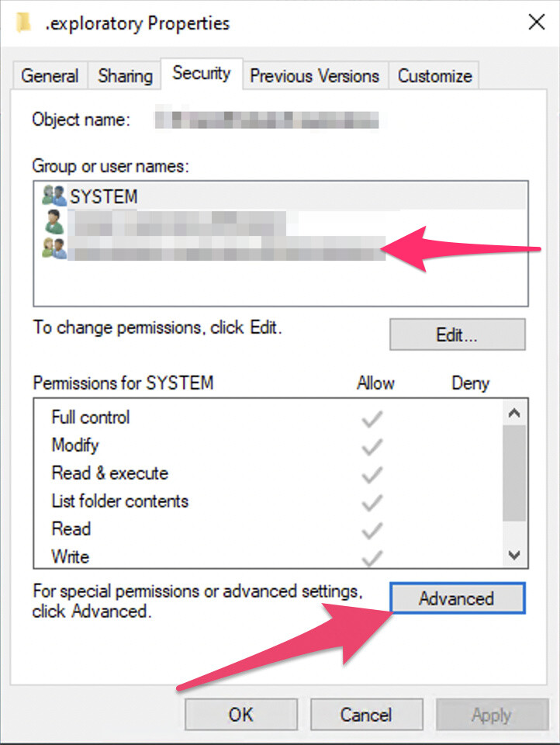The image size is (560, 745).
Task: Click the Cancel button
Action: click(366, 714)
